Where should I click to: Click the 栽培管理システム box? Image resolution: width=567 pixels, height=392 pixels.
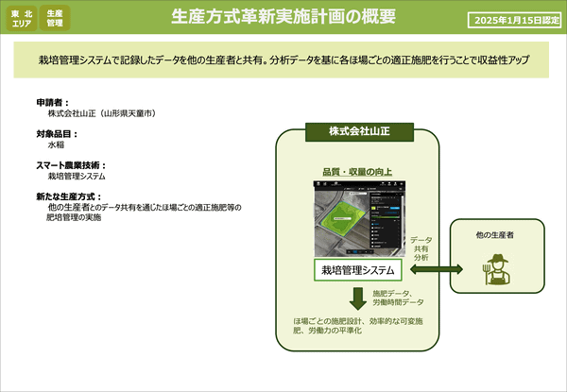[357, 271]
